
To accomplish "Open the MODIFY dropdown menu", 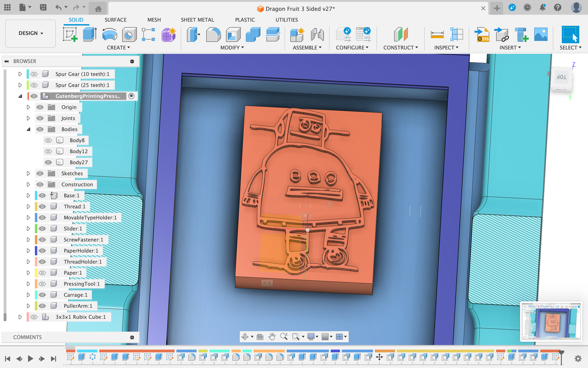I will click(232, 47).
